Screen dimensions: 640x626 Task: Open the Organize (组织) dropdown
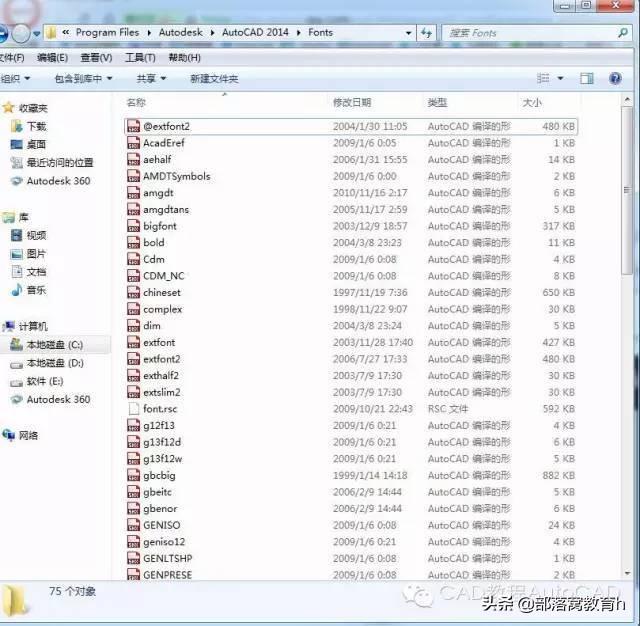coord(15,78)
